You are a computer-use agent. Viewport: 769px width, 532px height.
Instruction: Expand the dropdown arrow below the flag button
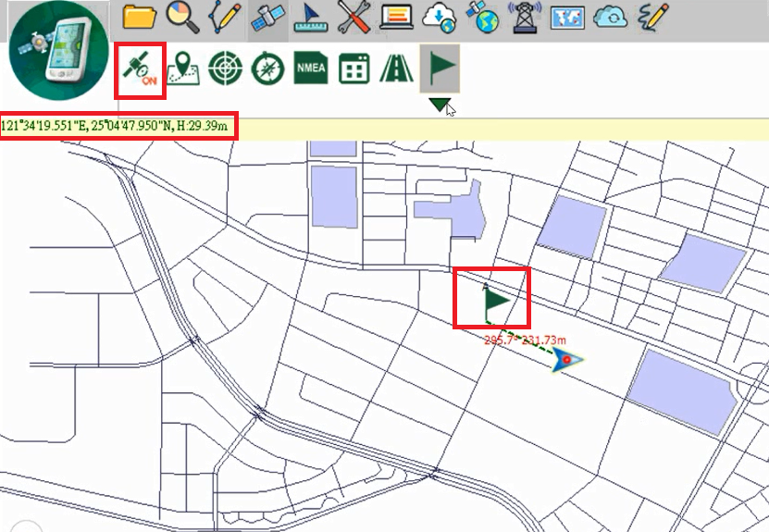440,105
